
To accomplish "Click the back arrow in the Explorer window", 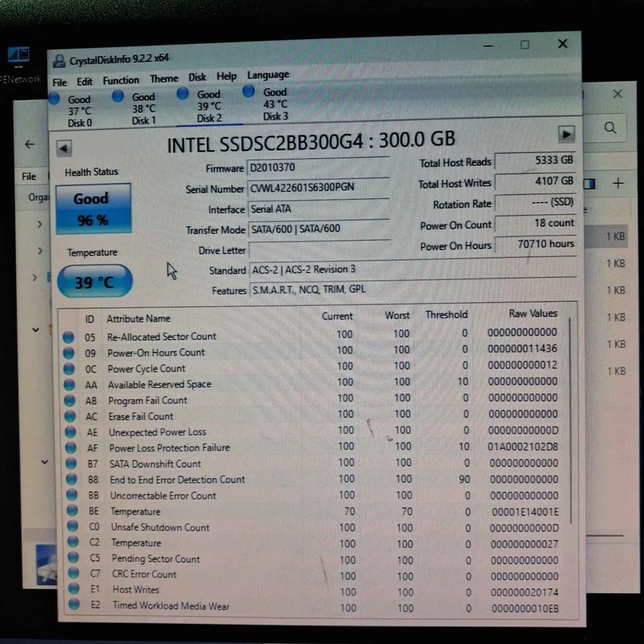I will pyautogui.click(x=29, y=144).
